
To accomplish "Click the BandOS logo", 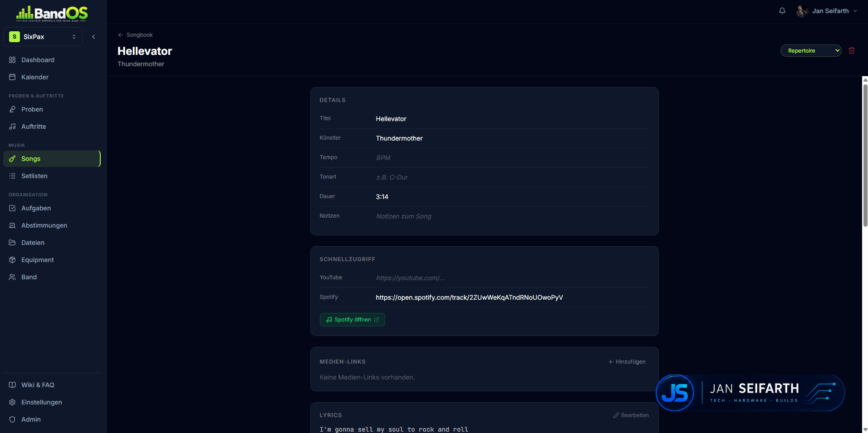I will [x=52, y=13].
